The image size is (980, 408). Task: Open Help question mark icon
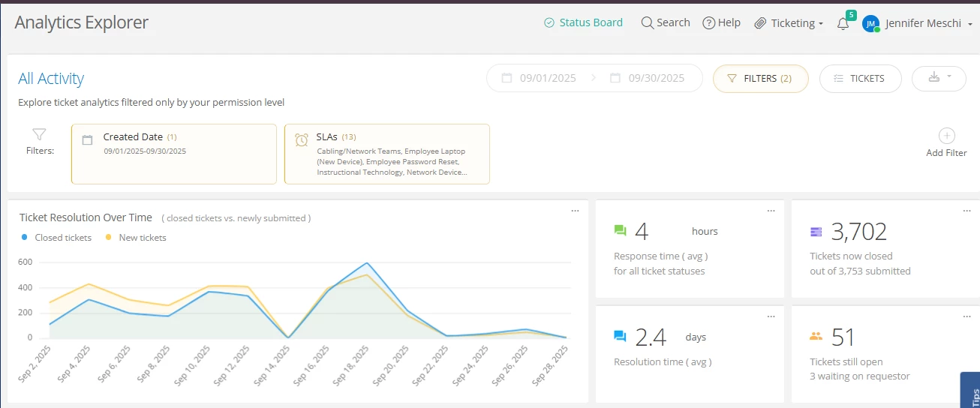(708, 22)
